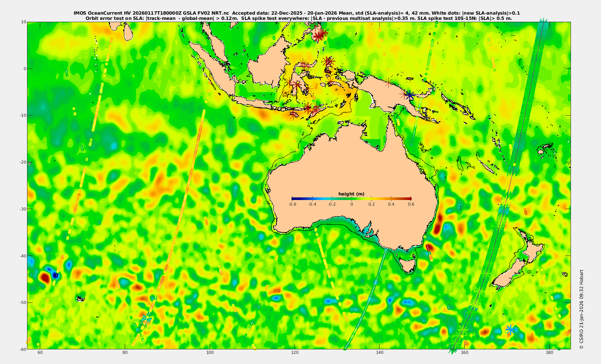
Task: Click the blue asterisk south of New Zealand
Action: tap(510, 330)
